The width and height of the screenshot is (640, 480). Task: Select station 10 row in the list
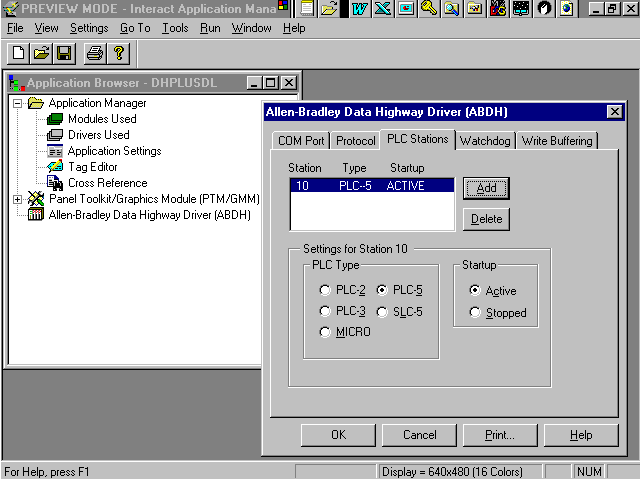click(371, 186)
